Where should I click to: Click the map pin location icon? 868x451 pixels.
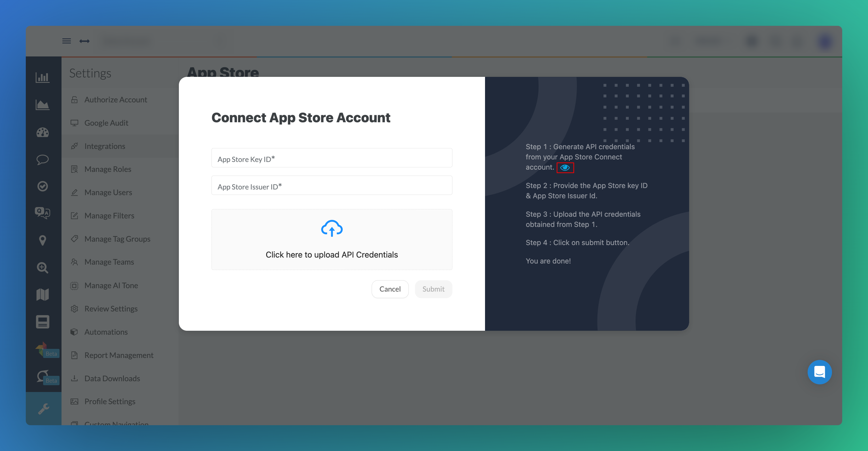[43, 240]
